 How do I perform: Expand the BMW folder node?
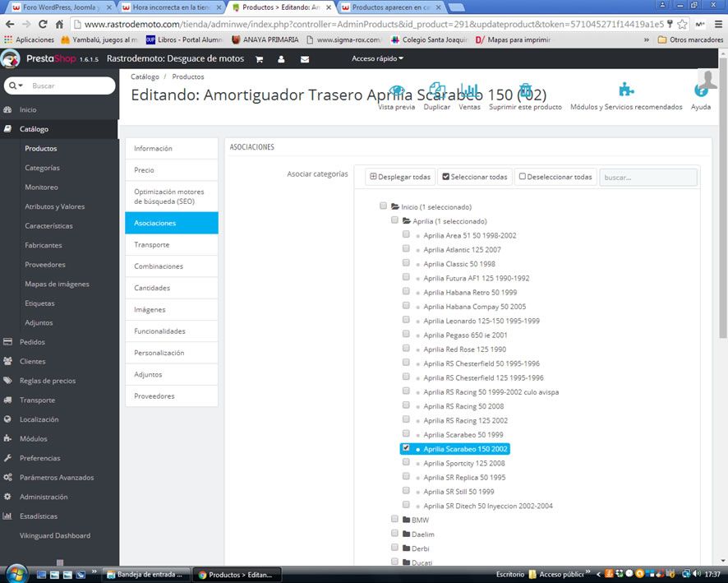pyautogui.click(x=407, y=520)
